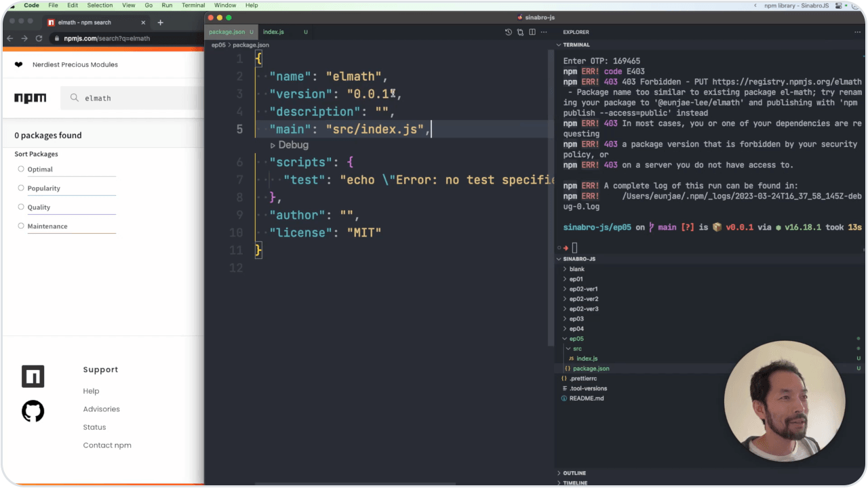Click the Apple menu icon
868x488 pixels.
tap(12, 5)
